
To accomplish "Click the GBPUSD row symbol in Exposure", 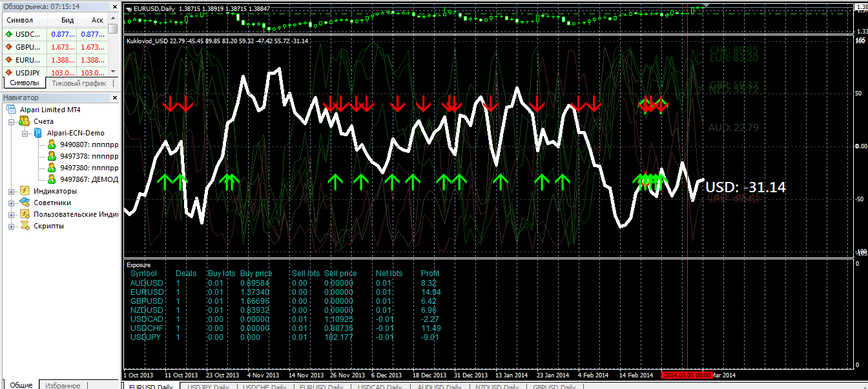I will pyautogui.click(x=147, y=301).
